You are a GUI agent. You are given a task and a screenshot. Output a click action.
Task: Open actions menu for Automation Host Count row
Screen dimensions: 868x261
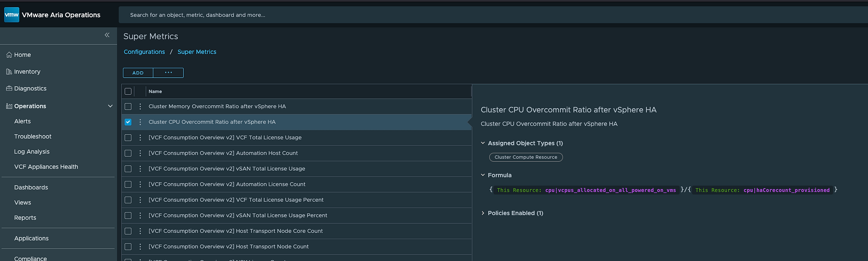coord(140,153)
